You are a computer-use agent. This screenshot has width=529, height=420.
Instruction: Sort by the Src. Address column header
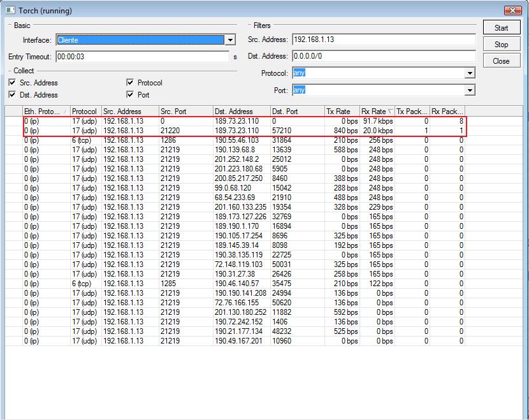[x=130, y=112]
